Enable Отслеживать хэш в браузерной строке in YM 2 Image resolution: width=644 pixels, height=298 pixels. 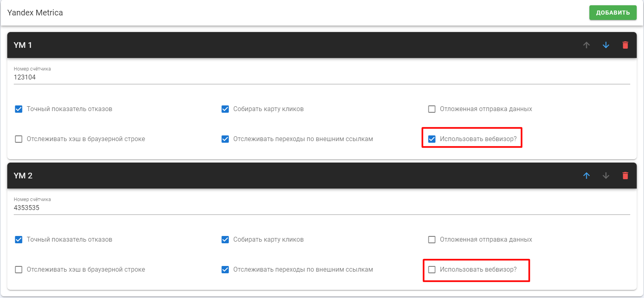tap(19, 270)
